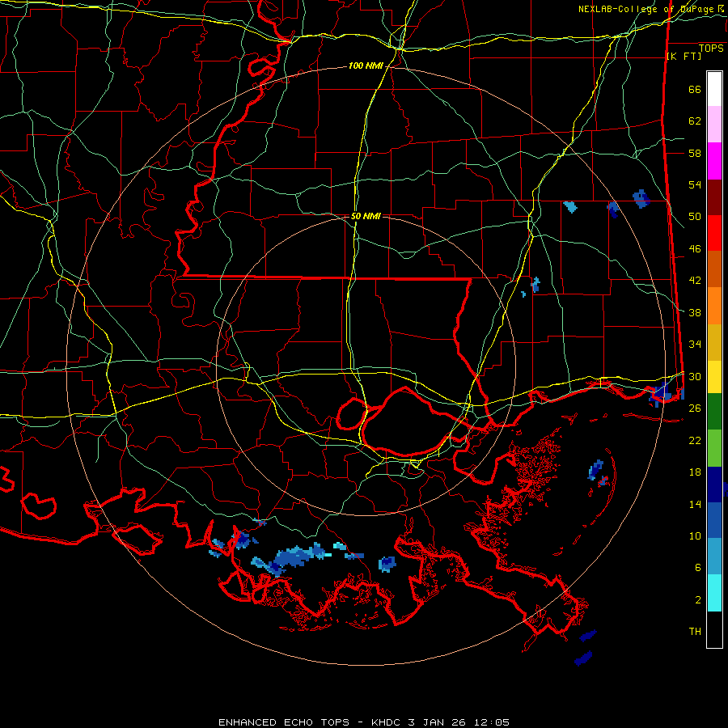The height and width of the screenshot is (728, 728).
Task: Click the TH threshold label
Action: click(695, 632)
